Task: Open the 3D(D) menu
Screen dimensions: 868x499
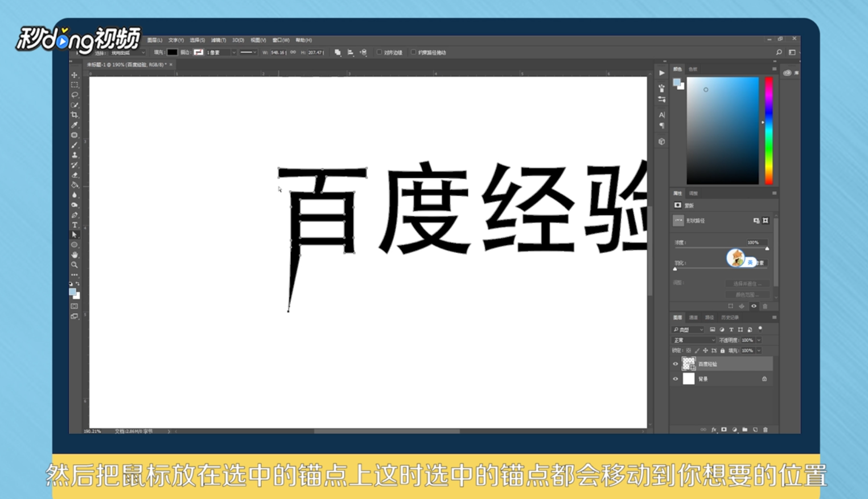Action: click(238, 40)
